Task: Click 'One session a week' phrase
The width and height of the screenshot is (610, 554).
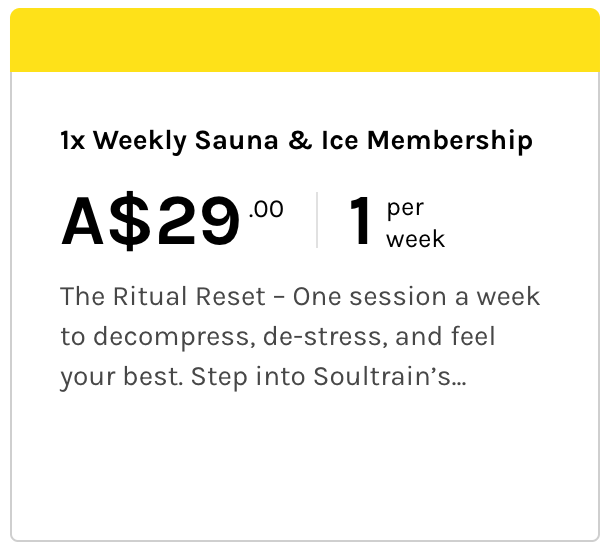Action: 416,296
